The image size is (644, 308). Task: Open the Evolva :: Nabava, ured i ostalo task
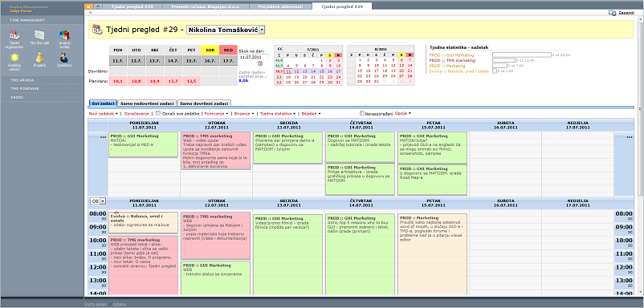pyautogui.click(x=144, y=222)
